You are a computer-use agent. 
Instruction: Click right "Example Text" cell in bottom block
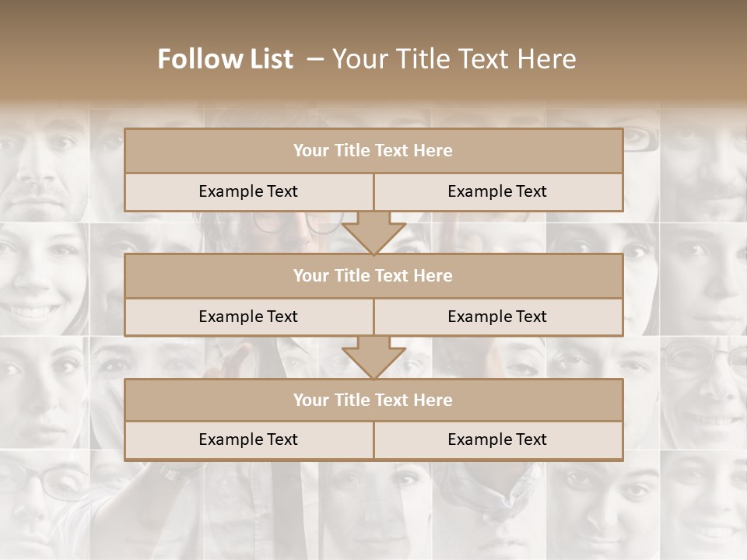click(x=497, y=439)
